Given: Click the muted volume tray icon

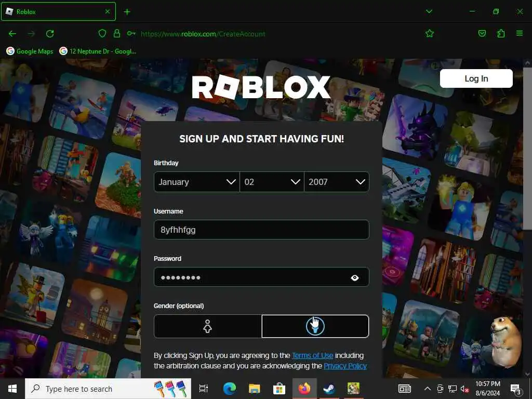Looking at the screenshot, I should click(464, 389).
